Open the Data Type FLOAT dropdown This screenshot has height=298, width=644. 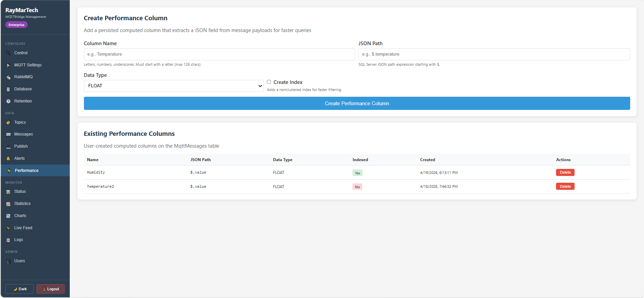pyautogui.click(x=174, y=86)
